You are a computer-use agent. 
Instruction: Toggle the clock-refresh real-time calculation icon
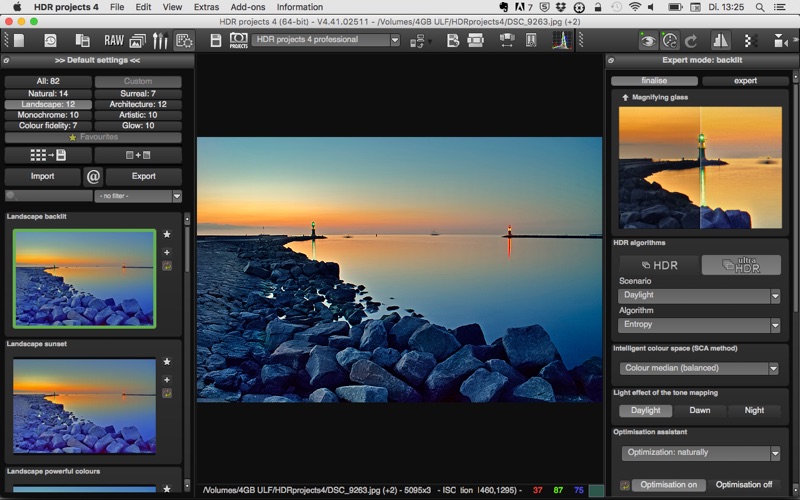point(670,41)
